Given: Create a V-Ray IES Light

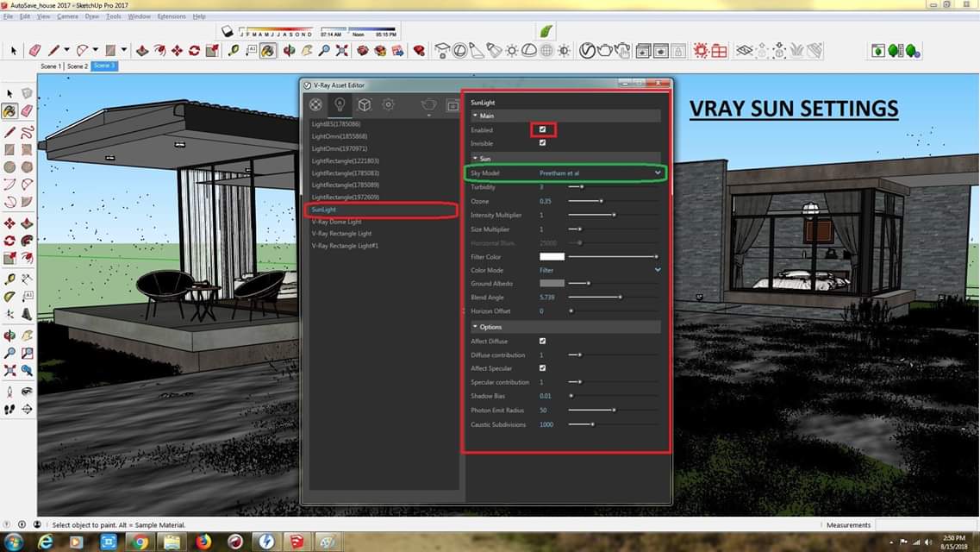Looking at the screenshot, I should [x=495, y=51].
